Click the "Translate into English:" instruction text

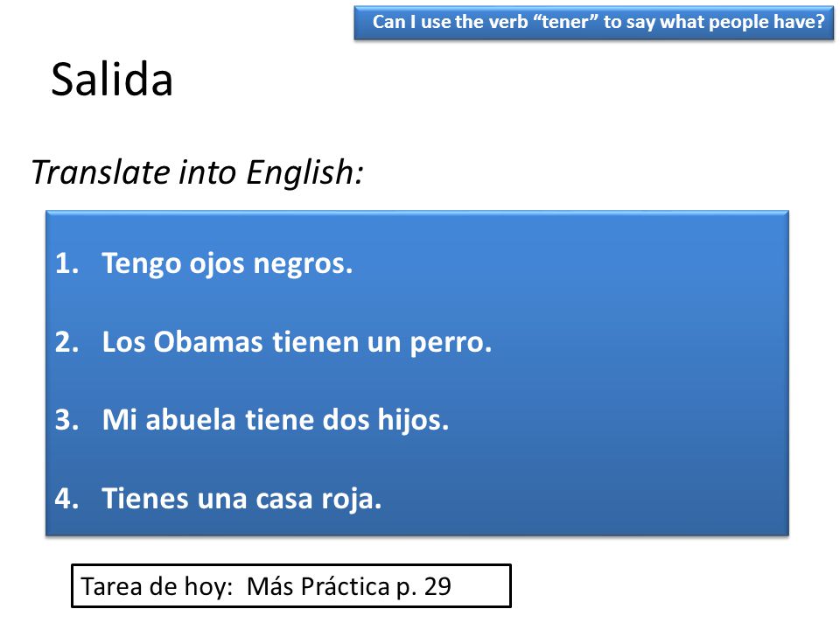coord(198,172)
